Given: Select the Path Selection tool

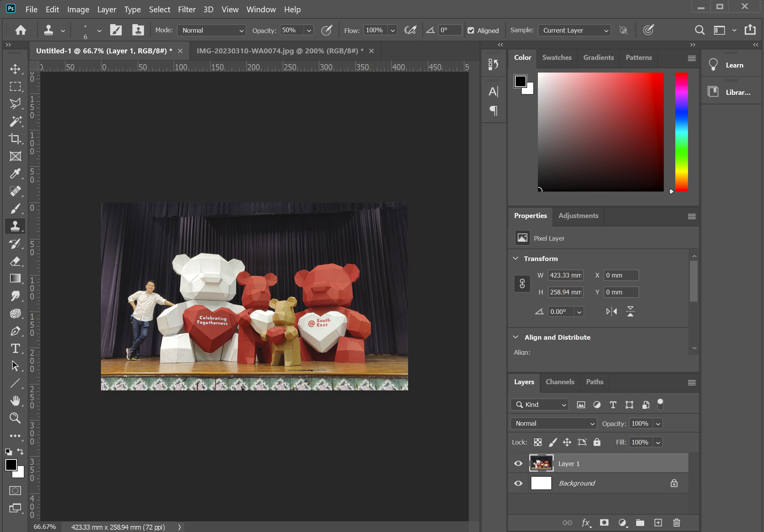Looking at the screenshot, I should click(x=15, y=366).
